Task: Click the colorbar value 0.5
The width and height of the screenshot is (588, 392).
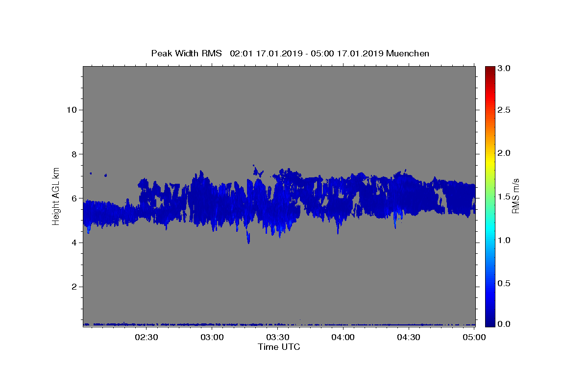Action: tap(505, 283)
